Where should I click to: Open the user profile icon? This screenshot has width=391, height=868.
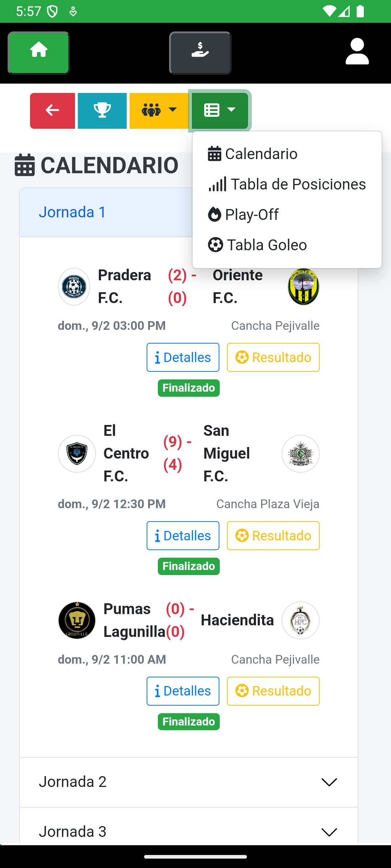point(357,52)
